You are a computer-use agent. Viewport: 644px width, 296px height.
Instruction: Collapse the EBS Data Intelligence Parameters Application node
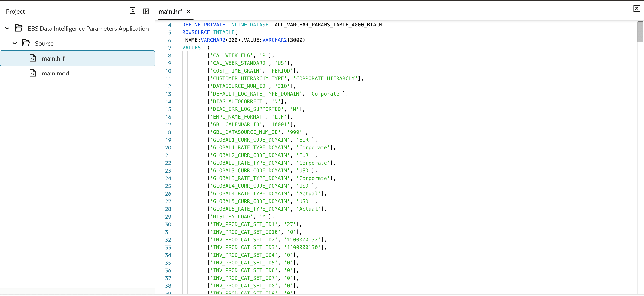7,28
